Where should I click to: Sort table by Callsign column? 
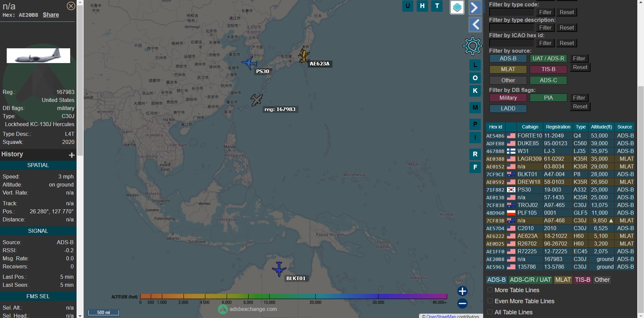click(x=530, y=127)
